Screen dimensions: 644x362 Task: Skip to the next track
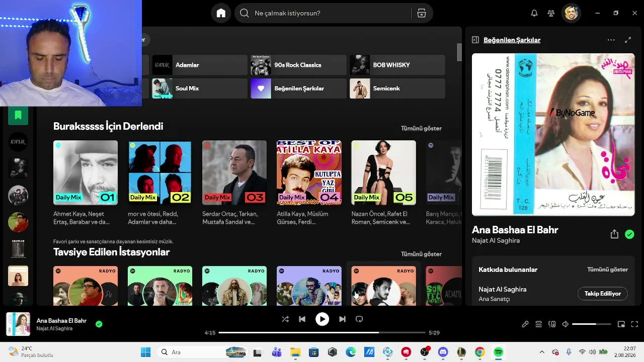click(342, 319)
